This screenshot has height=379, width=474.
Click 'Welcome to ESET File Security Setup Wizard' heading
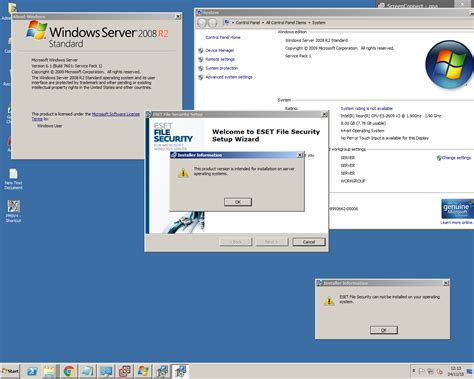coord(266,135)
